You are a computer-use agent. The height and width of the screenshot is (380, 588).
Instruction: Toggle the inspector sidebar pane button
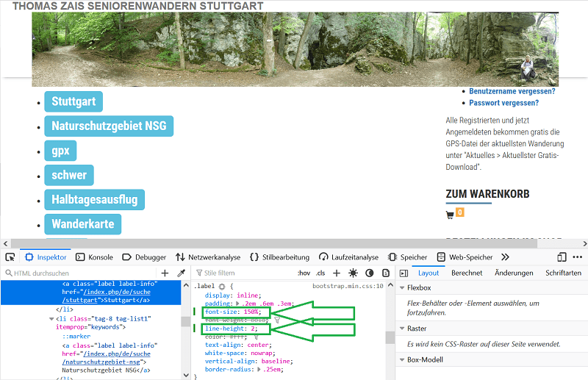click(404, 273)
